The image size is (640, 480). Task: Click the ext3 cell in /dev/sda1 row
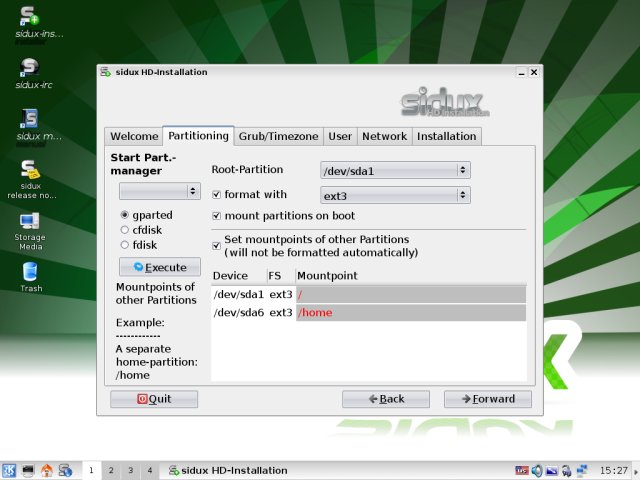point(281,294)
